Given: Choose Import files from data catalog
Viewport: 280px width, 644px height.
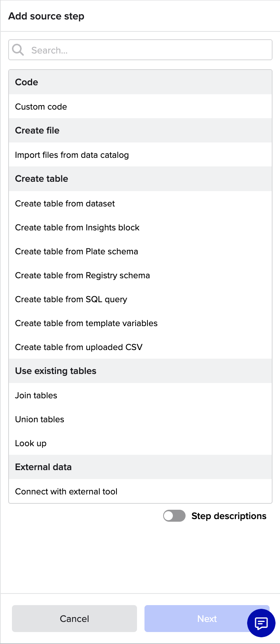Looking at the screenshot, I should [x=140, y=155].
